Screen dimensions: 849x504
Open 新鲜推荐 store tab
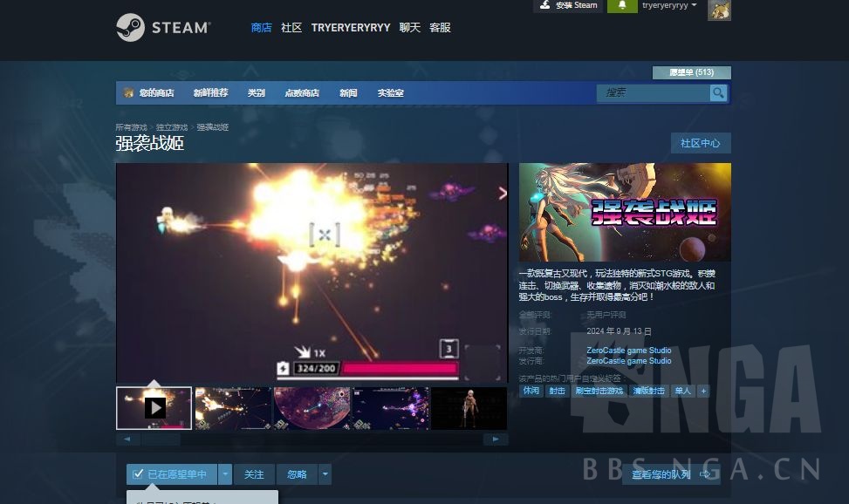(210, 93)
